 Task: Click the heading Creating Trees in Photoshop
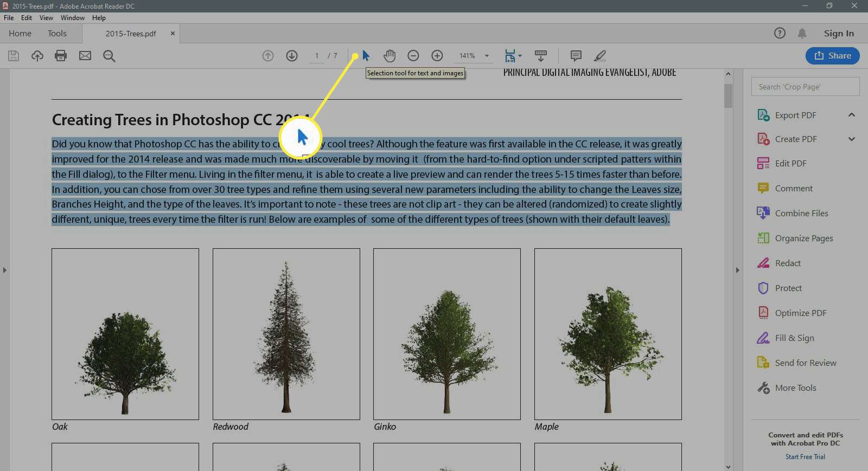tap(180, 119)
